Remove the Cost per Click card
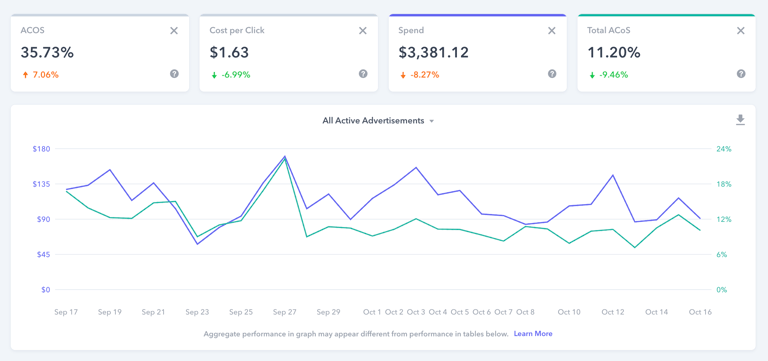The height and width of the screenshot is (361, 768). [x=362, y=31]
